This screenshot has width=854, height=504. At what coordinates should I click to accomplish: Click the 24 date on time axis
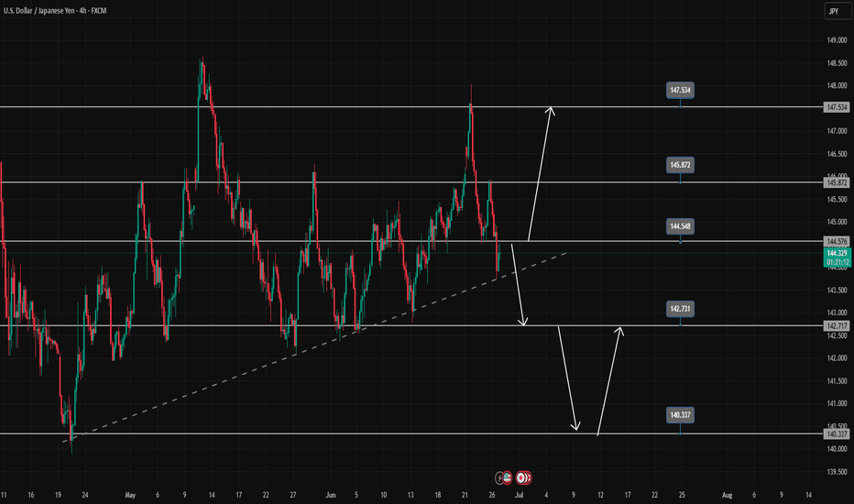(x=85, y=495)
